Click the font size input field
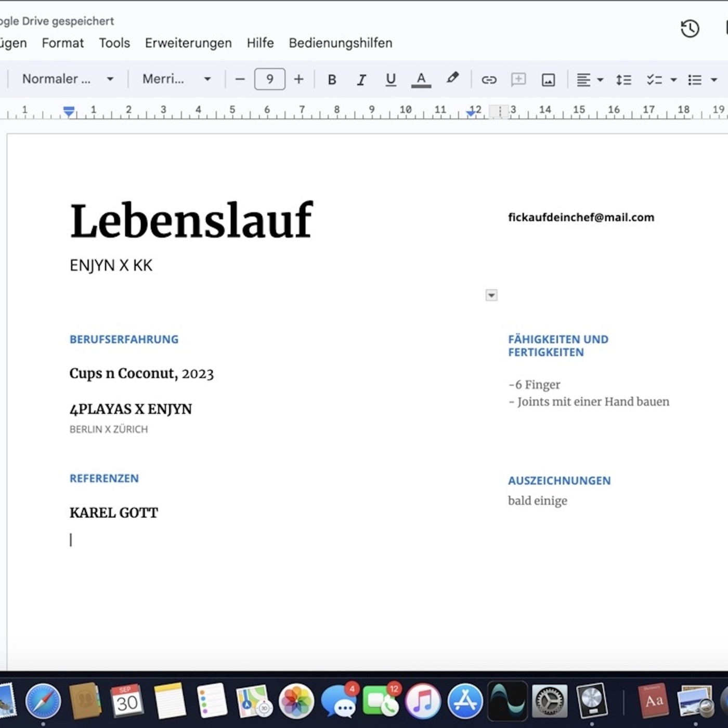Screen dimensions: 728x728 [x=269, y=79]
